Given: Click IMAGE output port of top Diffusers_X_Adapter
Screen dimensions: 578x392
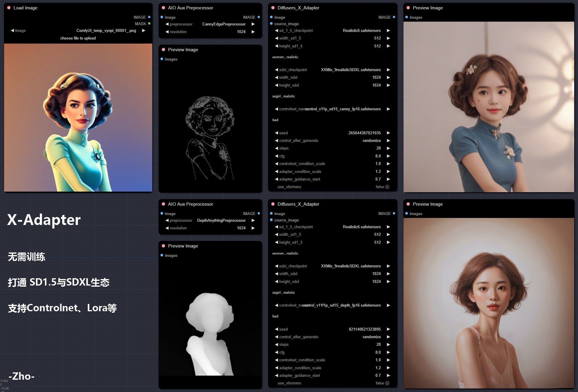Looking at the screenshot, I should [x=394, y=17].
